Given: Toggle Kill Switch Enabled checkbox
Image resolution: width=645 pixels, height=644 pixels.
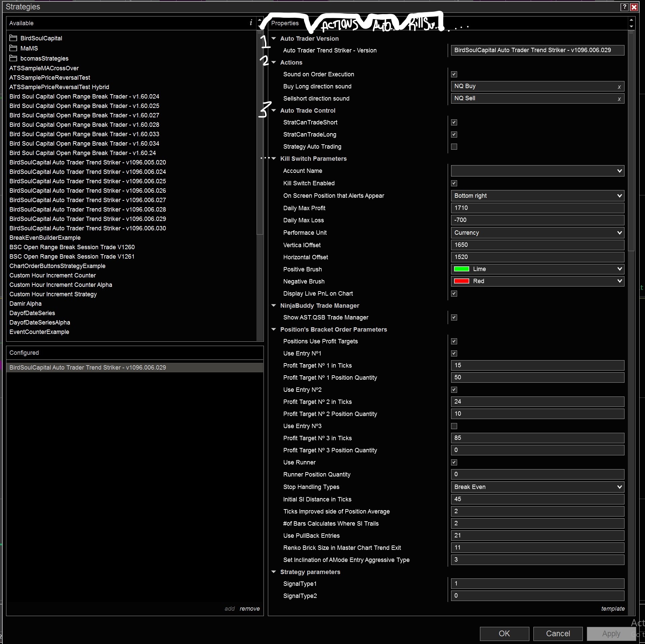Looking at the screenshot, I should click(x=454, y=183).
